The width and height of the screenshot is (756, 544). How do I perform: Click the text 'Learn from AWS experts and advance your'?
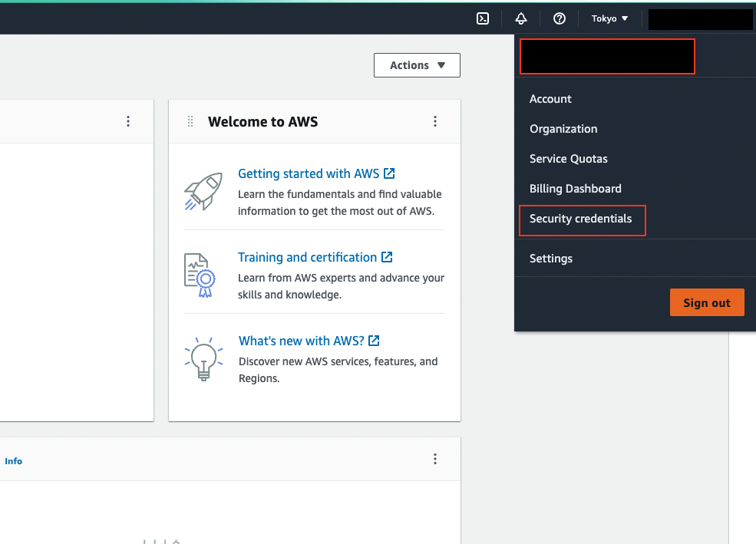pos(341,278)
